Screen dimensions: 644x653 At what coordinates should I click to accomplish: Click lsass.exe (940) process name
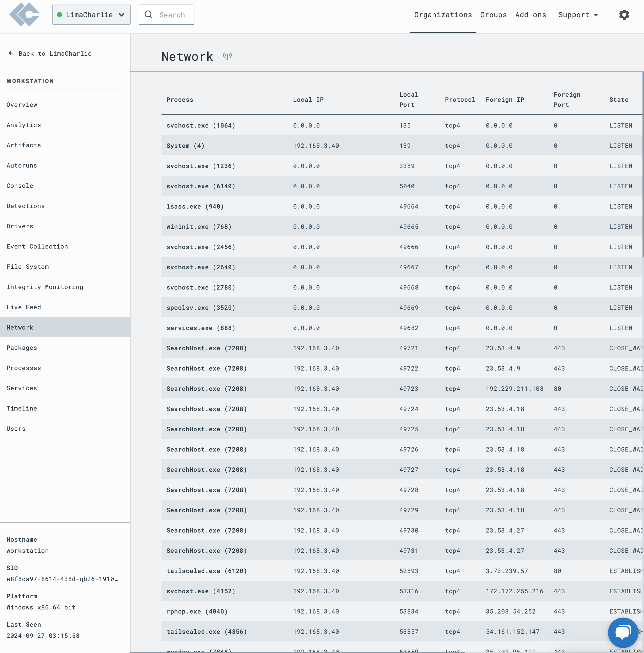coord(195,207)
